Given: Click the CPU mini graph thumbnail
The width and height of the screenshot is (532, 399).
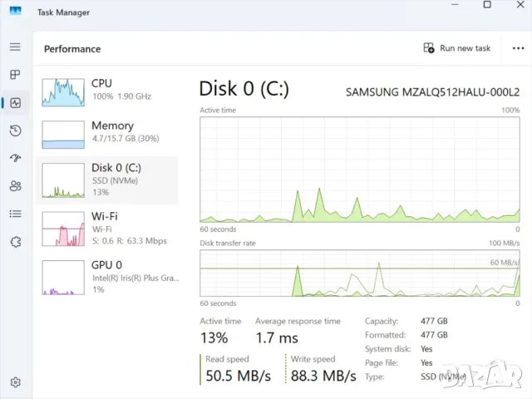Looking at the screenshot, I should (x=63, y=92).
